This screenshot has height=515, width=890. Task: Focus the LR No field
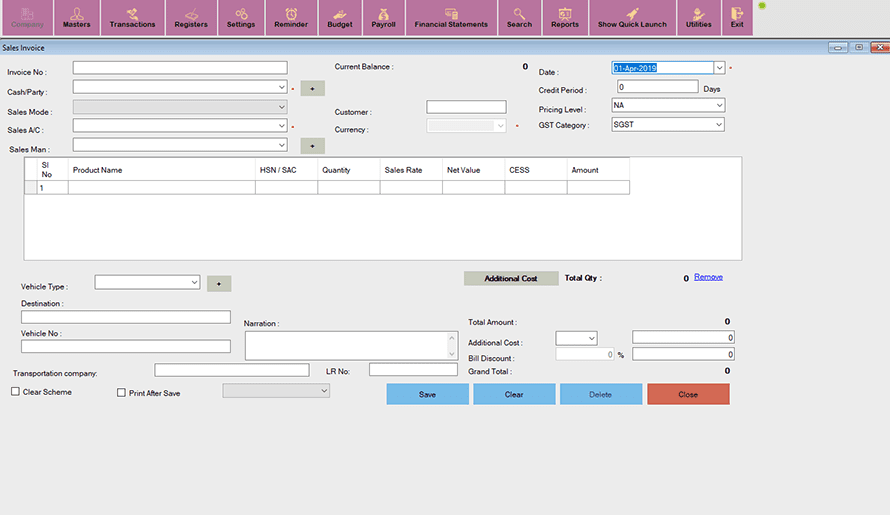point(413,370)
